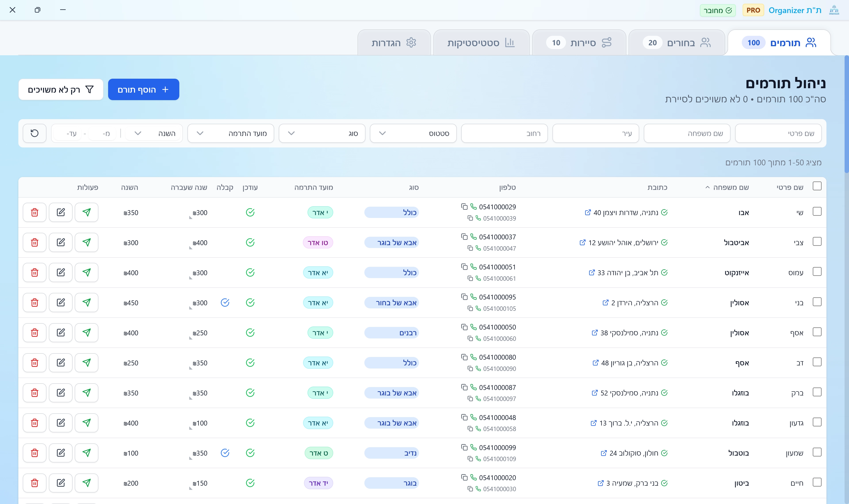Edit the אייזנקוט donor row
Viewport: 849px width, 504px height.
tap(60, 272)
